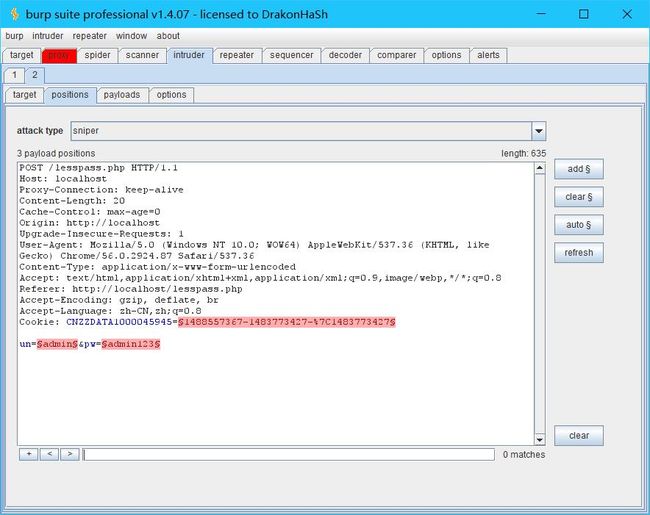
Task: Click the highlighted $admin123$ payload position
Action: point(131,344)
